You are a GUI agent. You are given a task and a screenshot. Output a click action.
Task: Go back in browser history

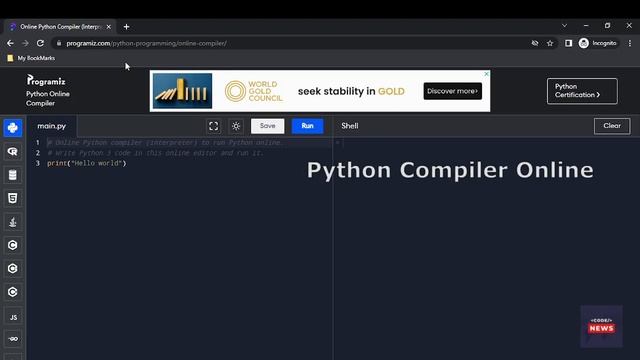click(10, 43)
